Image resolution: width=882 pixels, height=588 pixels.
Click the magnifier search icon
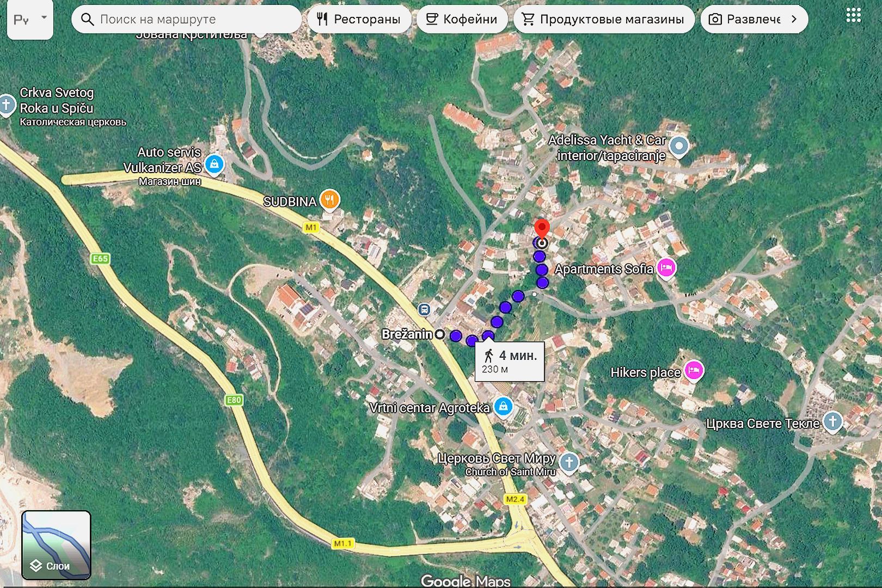(x=87, y=19)
